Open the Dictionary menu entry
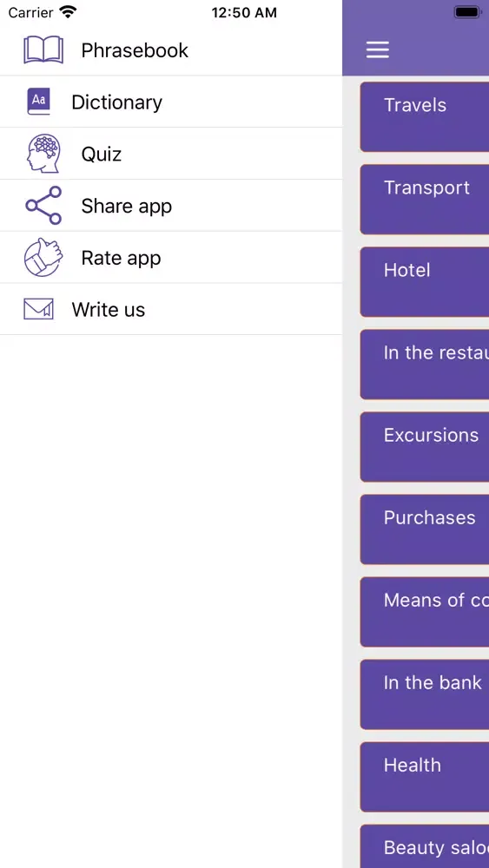This screenshot has height=868, width=489. coord(171,102)
